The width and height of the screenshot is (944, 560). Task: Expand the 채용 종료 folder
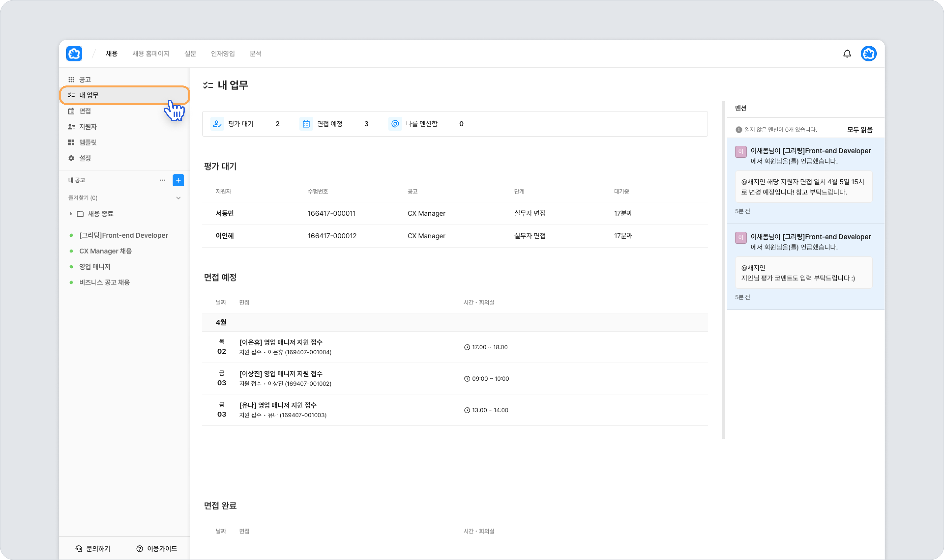pos(71,214)
